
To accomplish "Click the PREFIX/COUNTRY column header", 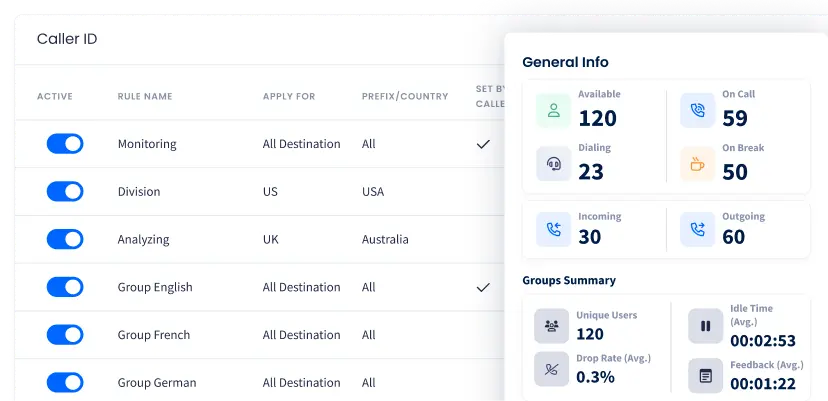I will (x=405, y=97).
